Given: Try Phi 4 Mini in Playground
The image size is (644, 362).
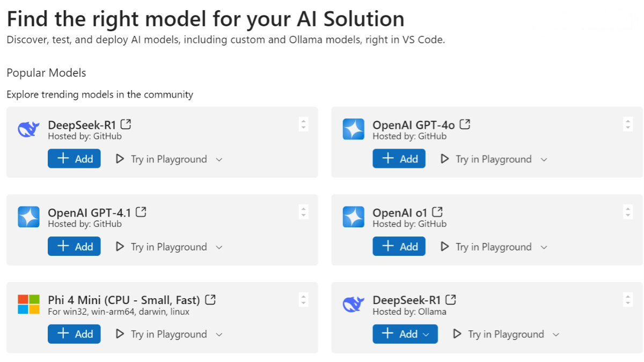Looking at the screenshot, I should pos(162,334).
